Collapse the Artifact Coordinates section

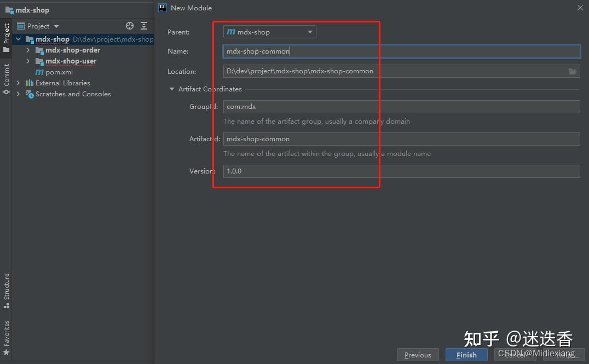(x=172, y=89)
